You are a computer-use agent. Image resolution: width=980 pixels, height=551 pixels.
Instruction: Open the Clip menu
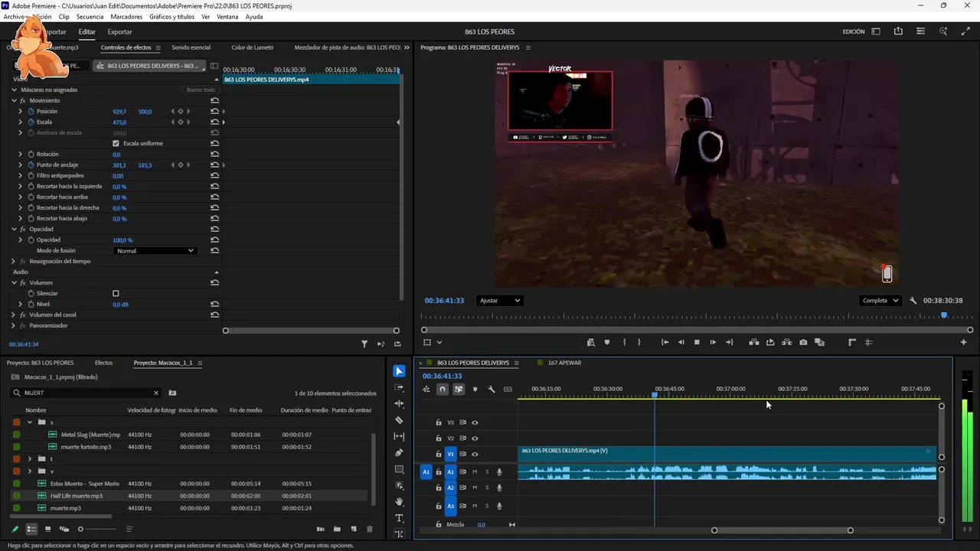pos(64,17)
